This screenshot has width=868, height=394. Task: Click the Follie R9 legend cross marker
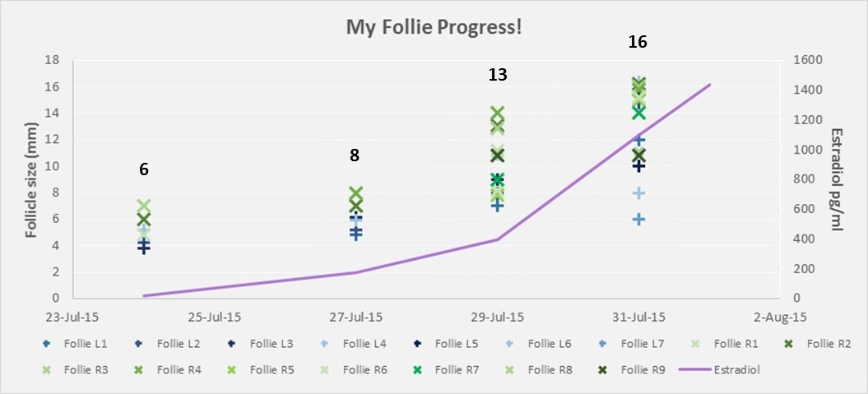[604, 370]
